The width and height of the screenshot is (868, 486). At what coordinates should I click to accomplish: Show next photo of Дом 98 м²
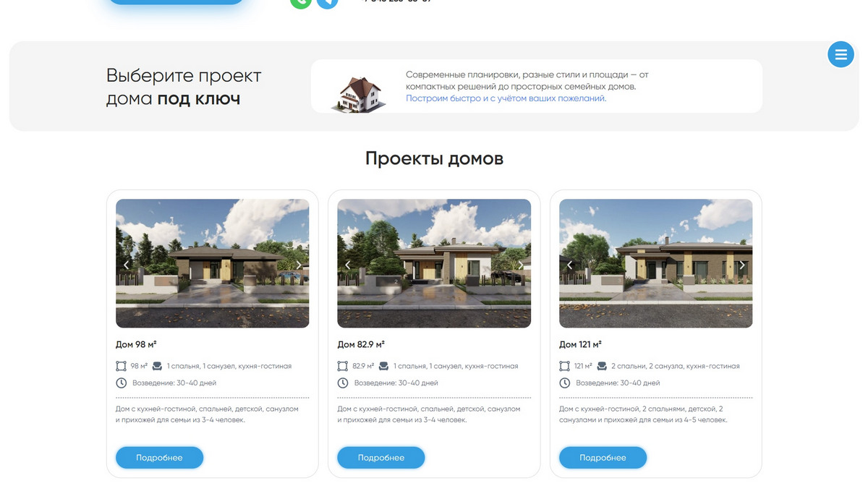(x=299, y=265)
